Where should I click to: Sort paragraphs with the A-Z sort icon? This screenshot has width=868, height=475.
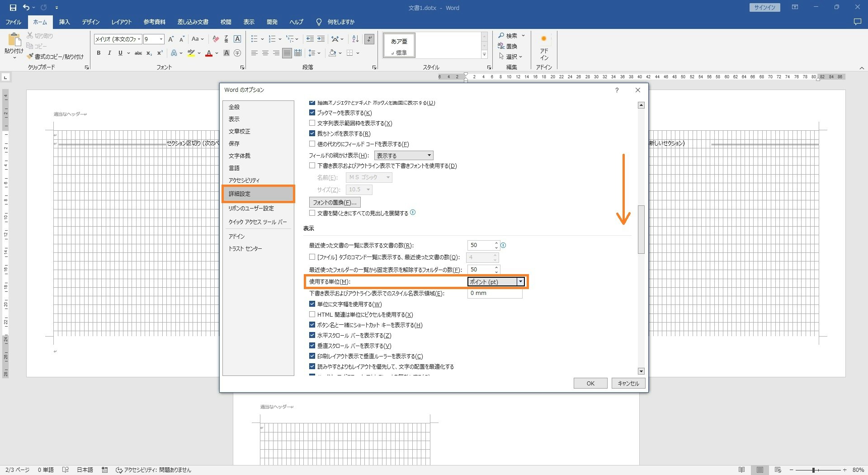tap(355, 39)
